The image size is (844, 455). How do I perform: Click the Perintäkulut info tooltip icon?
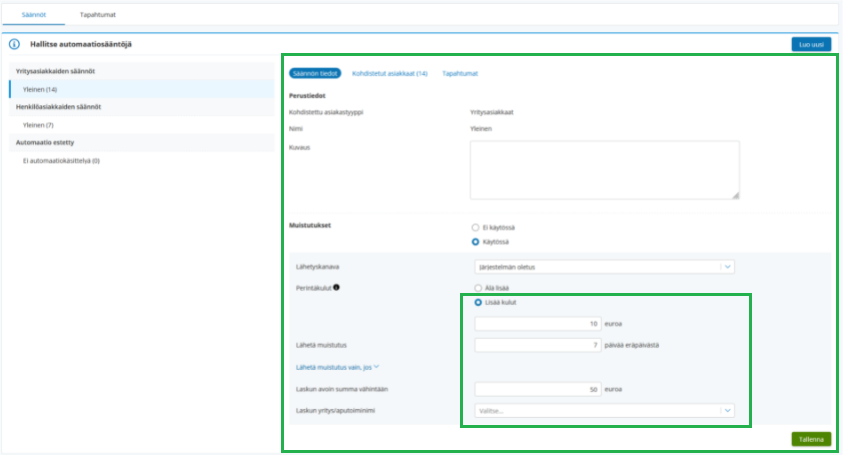click(336, 288)
